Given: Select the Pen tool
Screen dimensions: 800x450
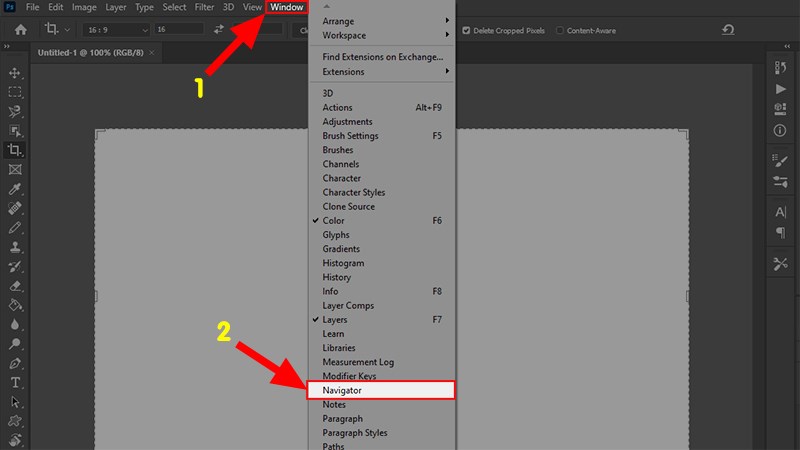Looking at the screenshot, I should pos(14,363).
